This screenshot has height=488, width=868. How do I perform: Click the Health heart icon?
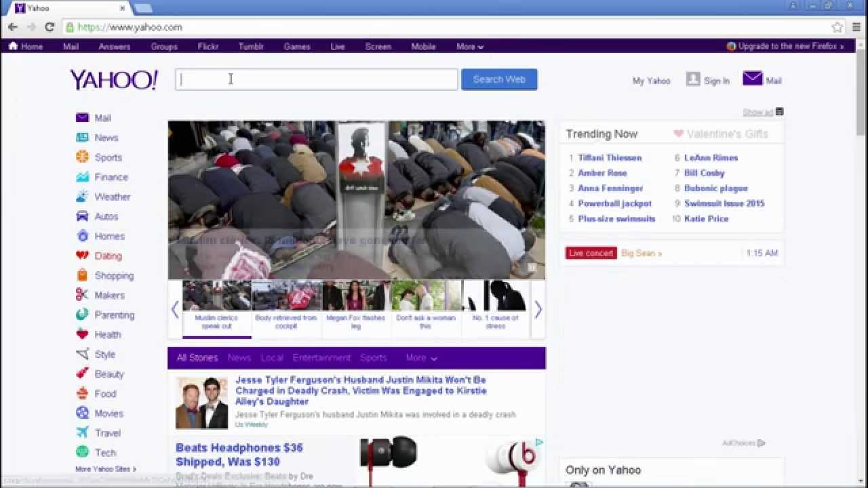[x=82, y=334]
